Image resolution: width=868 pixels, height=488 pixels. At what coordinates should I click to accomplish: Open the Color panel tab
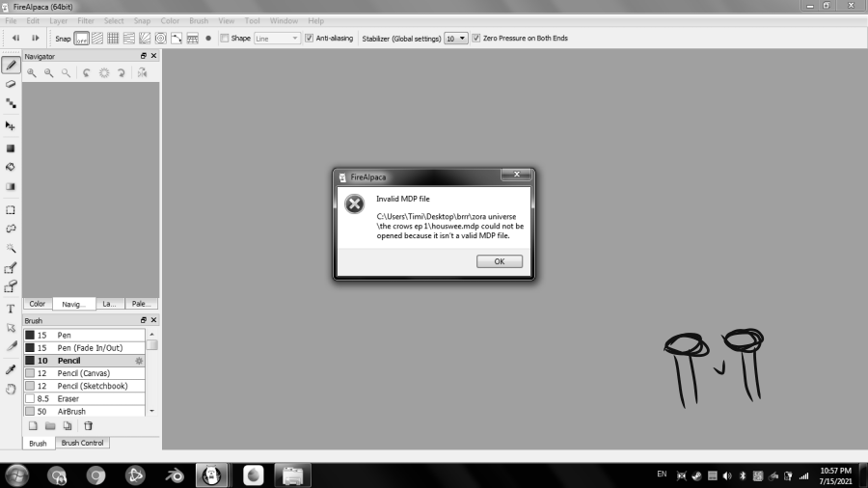(37, 303)
